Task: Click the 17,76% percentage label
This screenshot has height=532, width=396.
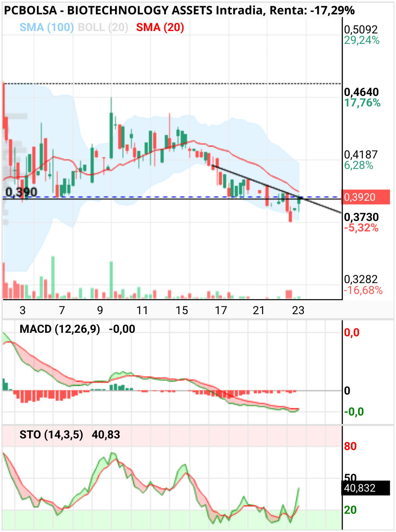Action: [362, 103]
